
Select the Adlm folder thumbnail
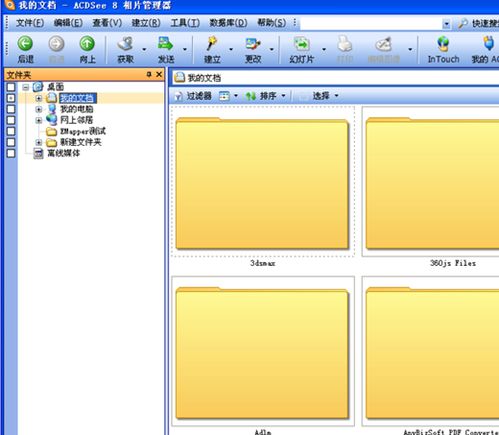262,352
